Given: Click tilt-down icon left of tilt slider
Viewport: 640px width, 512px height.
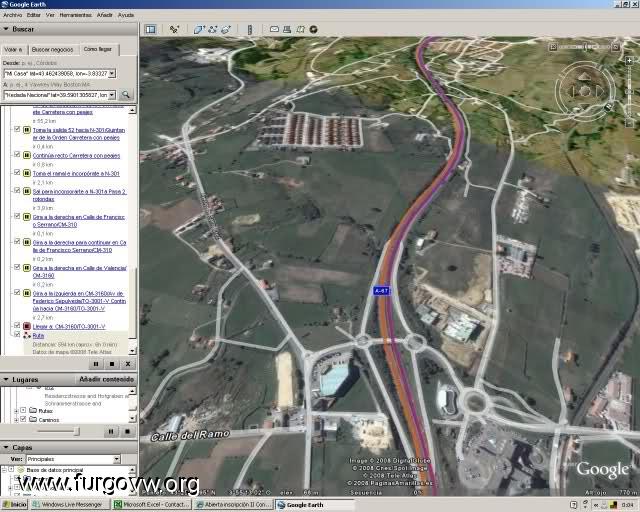Looking at the screenshot, I should [553, 47].
